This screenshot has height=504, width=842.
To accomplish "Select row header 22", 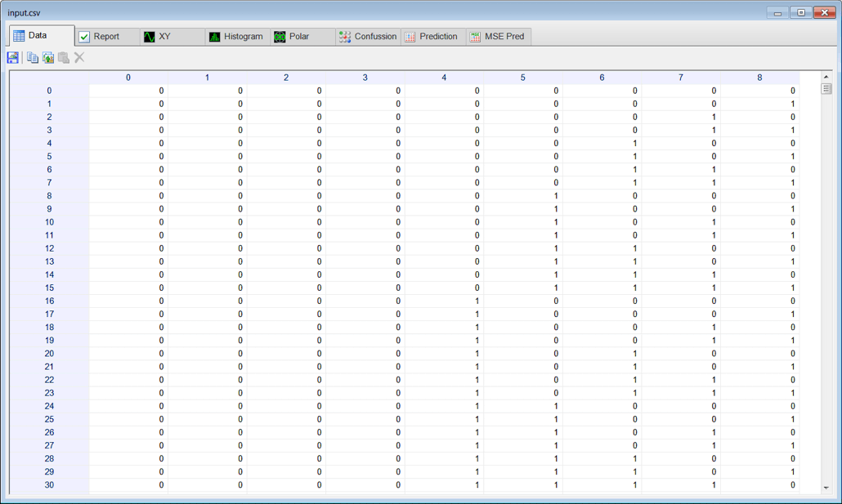I will pos(49,380).
